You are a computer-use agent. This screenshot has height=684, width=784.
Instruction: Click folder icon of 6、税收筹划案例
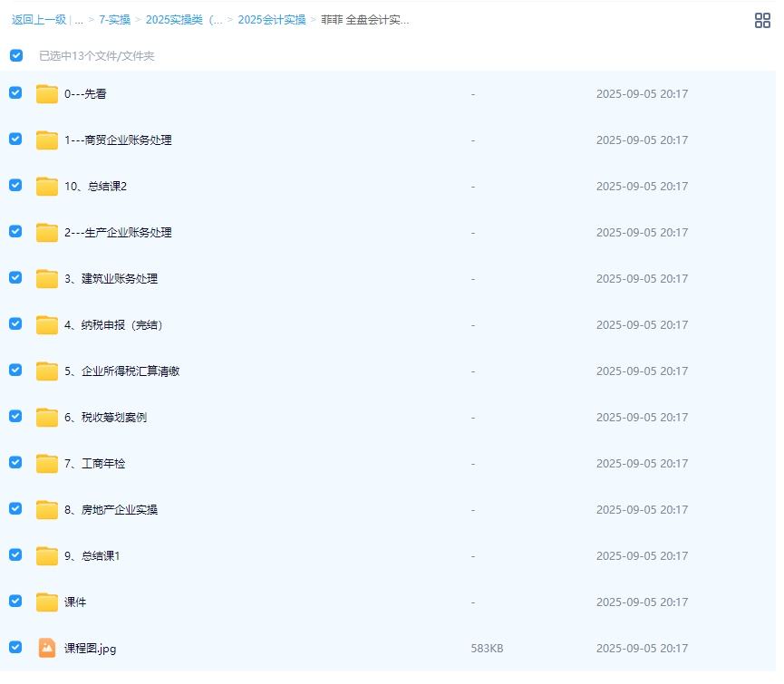point(47,418)
